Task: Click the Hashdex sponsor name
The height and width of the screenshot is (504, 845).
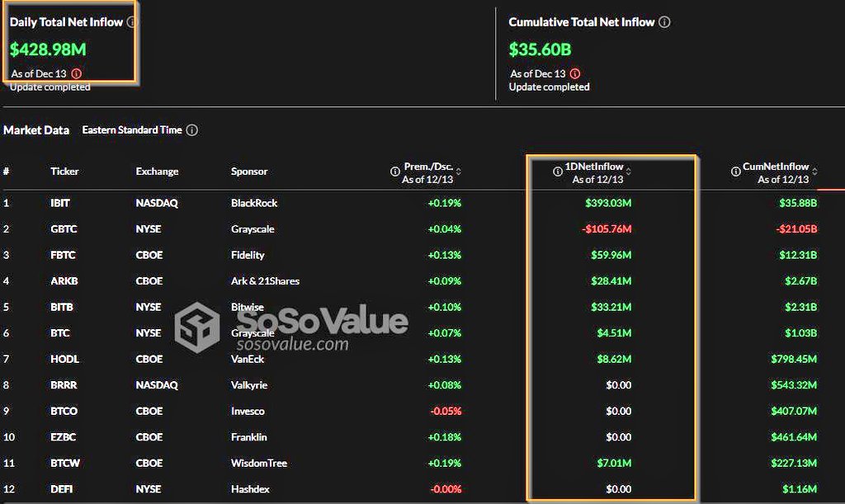Action: pyautogui.click(x=250, y=489)
